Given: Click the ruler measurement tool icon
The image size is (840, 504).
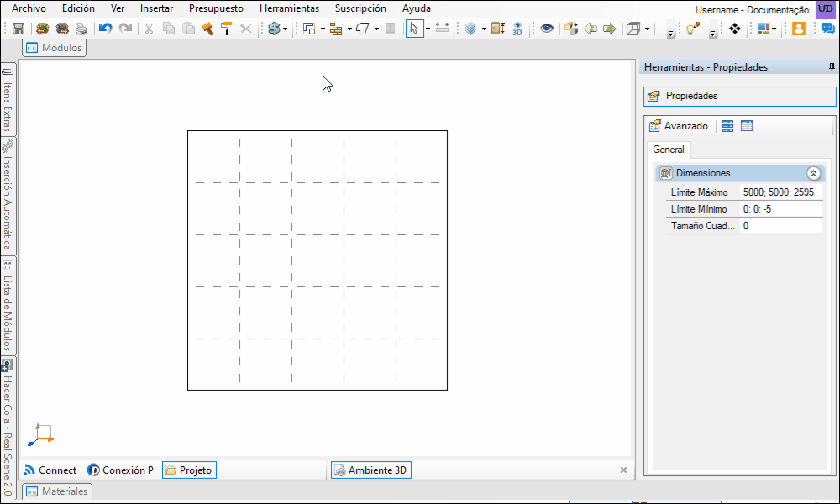Looking at the screenshot, I should click(443, 29).
